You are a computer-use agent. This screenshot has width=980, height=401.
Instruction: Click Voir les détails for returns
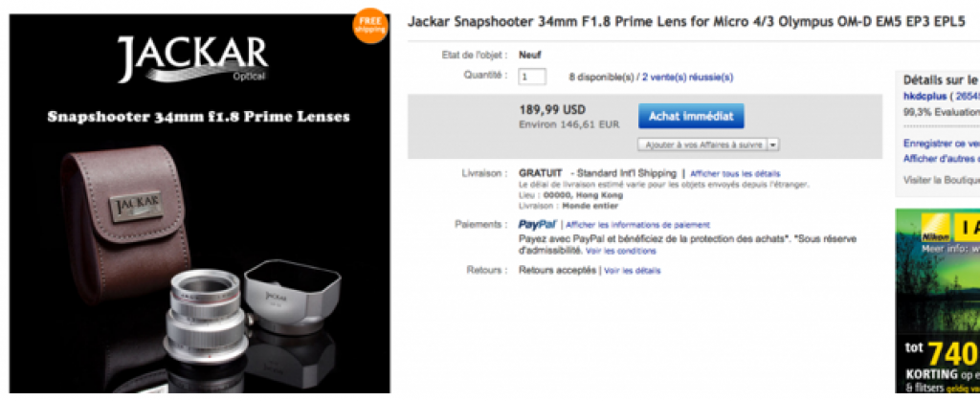(x=633, y=271)
